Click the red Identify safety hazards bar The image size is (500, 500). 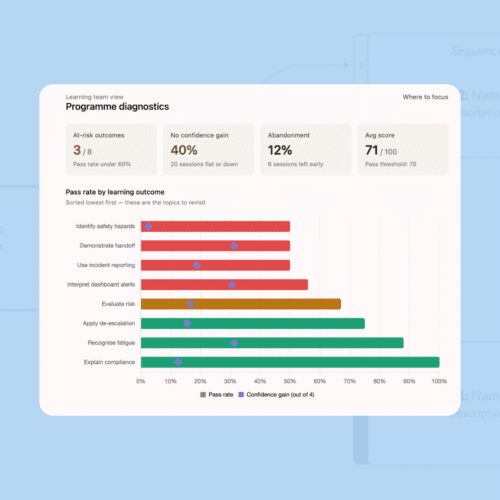click(215, 227)
